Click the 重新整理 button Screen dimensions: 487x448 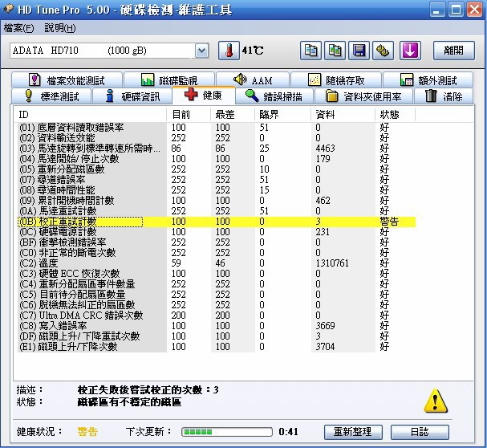point(353,432)
